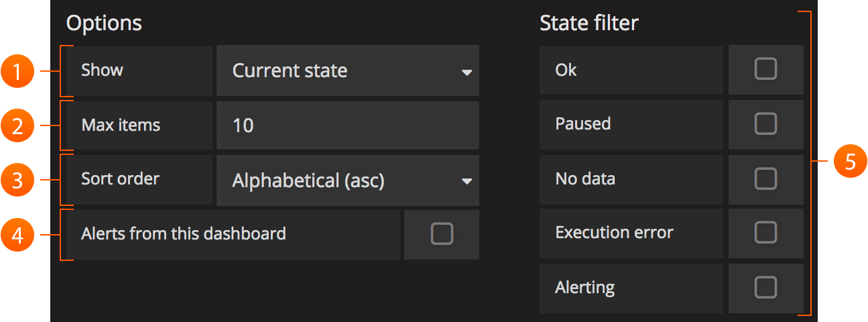Expand the Sort order Alphabetical dropdown
Screen dimensions: 868x322
point(348,180)
